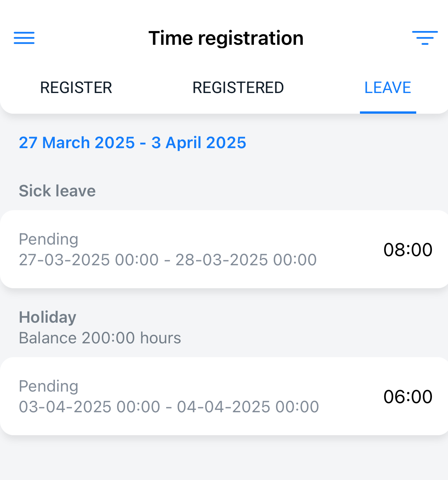Click Pending status on the sick leave entry
448x480 pixels.
pyautogui.click(x=49, y=239)
